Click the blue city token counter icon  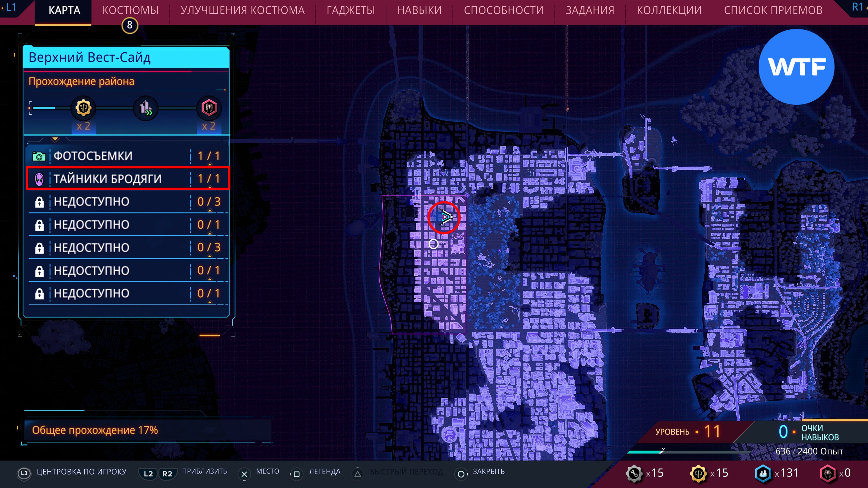pyautogui.click(x=763, y=473)
